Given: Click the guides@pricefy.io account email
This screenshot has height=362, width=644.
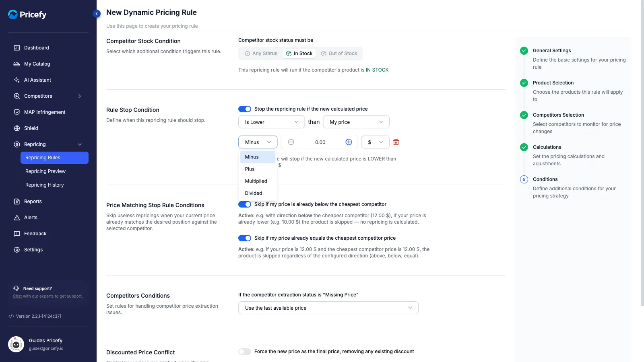Looking at the screenshot, I should pos(46,349).
